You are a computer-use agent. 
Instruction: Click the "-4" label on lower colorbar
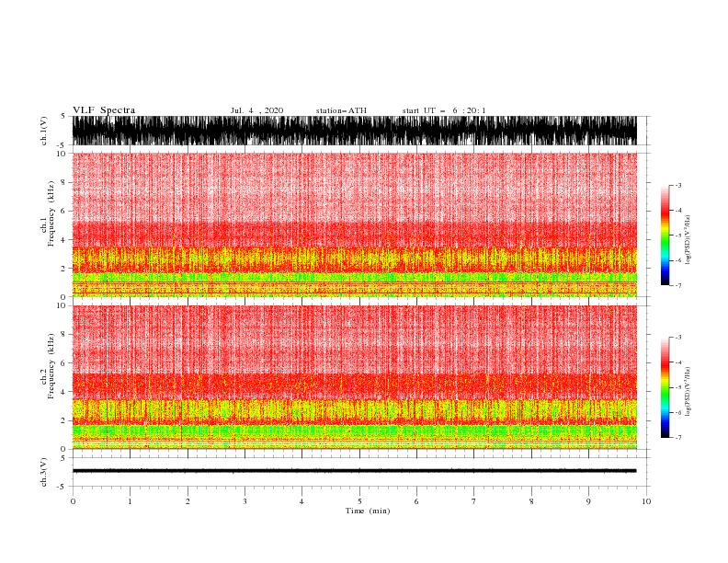[x=678, y=362]
